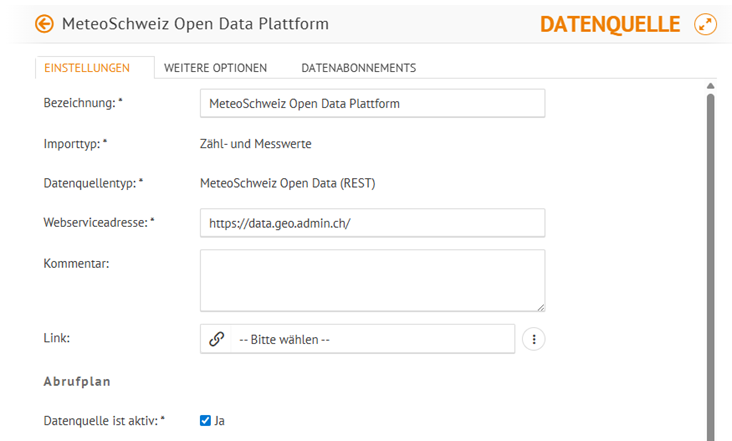Click the MeteoSchweiz Open Data Plattform page title
Viewport: 732px width, 441px height.
tap(195, 24)
